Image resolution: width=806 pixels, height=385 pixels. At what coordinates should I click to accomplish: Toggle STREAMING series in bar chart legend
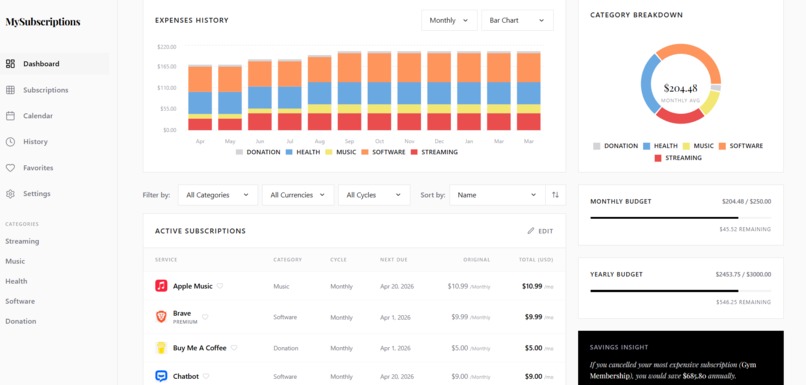pos(434,152)
